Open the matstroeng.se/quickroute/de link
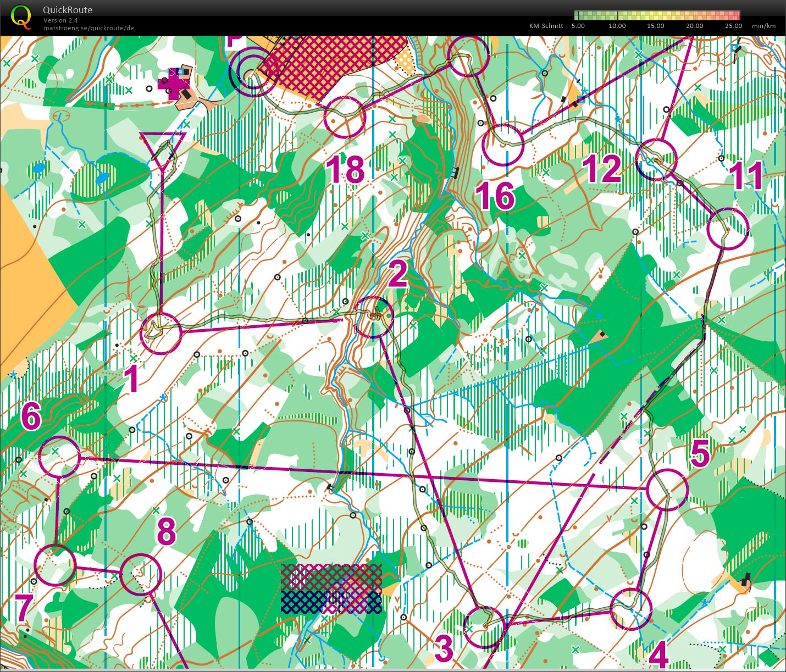This screenshot has height=672, width=786. point(88,28)
